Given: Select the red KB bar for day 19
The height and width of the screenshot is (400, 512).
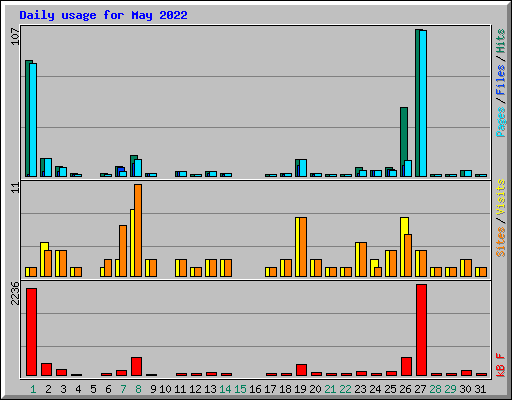Looking at the screenshot, I should coord(301,370).
